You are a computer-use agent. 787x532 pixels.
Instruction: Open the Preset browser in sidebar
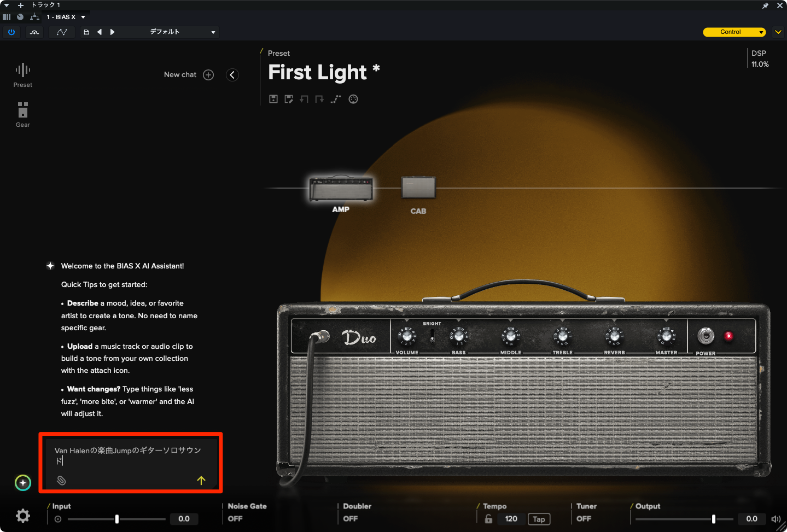click(x=22, y=75)
